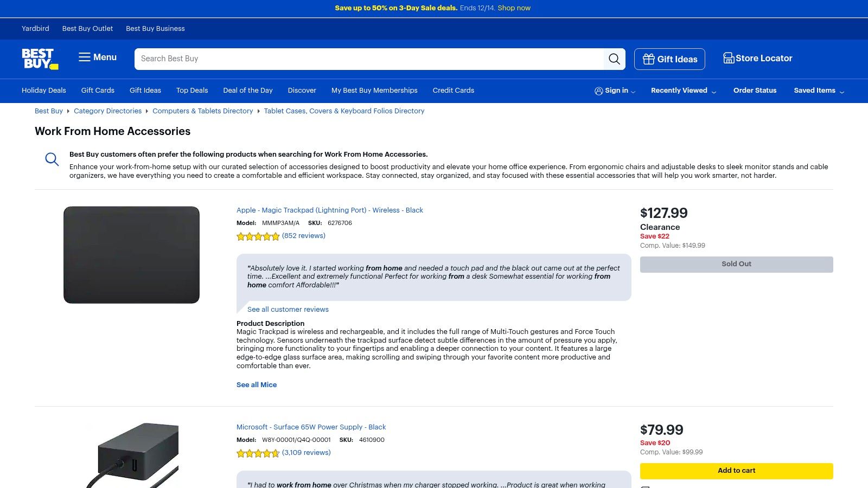Check the compare checkbox below Add to cart
Viewport: 868px width, 488px height.
coord(644,485)
